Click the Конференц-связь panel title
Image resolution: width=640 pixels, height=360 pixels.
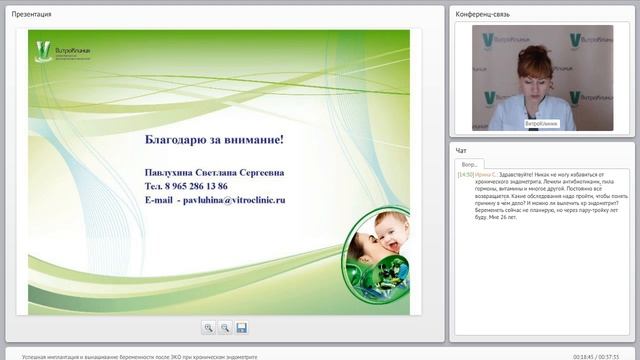(482, 14)
